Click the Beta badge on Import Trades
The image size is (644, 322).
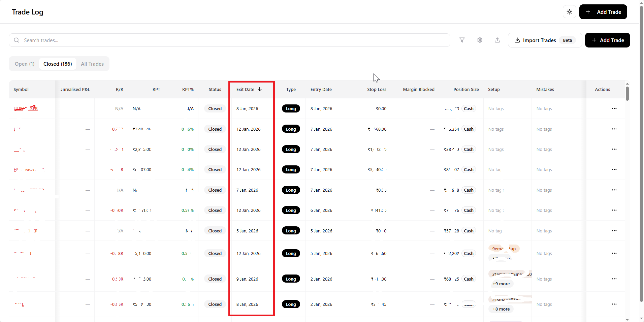(568, 40)
